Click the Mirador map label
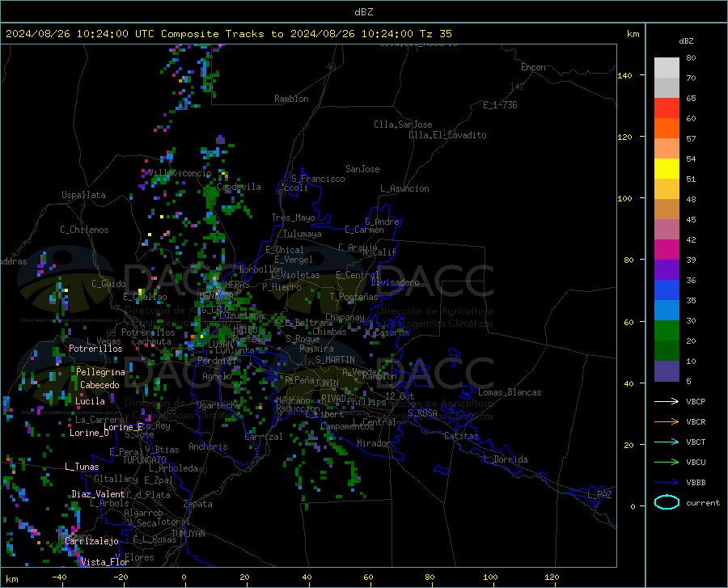 tap(373, 443)
